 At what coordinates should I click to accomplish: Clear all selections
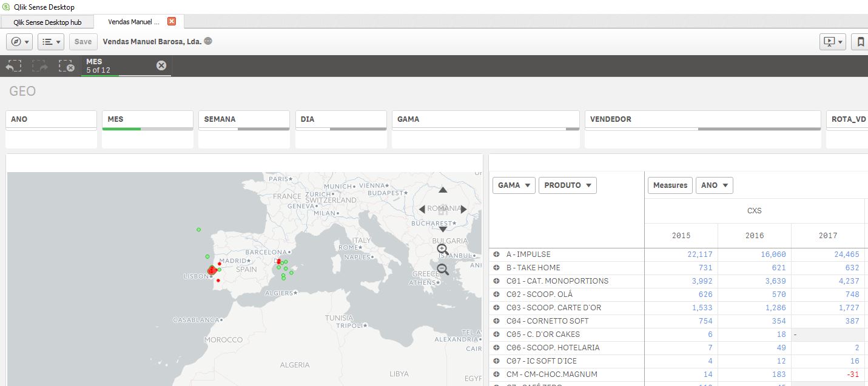tap(66, 66)
